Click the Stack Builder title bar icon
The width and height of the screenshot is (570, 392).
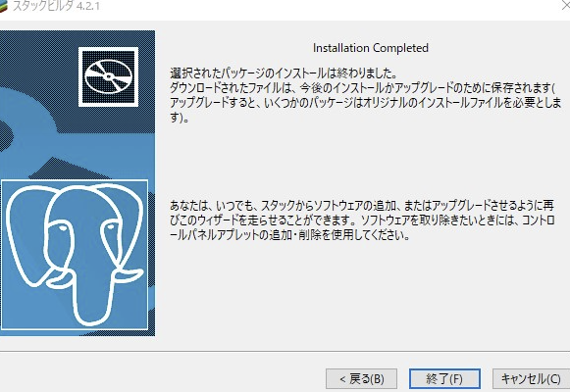click(x=4, y=6)
